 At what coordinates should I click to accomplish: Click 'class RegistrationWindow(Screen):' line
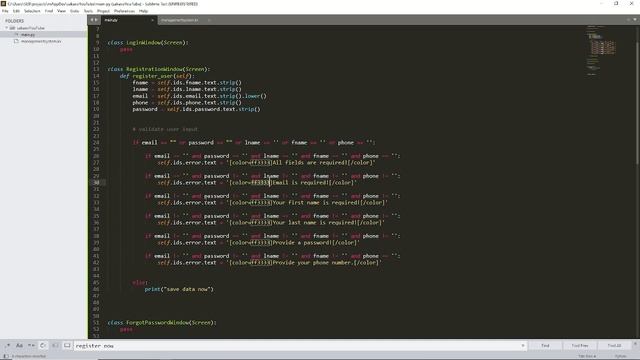pos(159,69)
